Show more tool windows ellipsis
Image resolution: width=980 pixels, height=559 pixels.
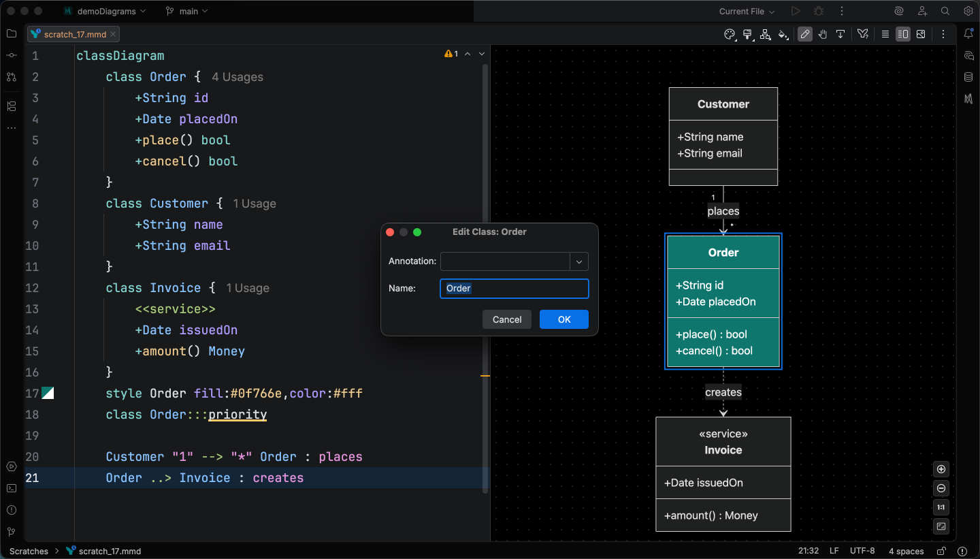tap(12, 128)
